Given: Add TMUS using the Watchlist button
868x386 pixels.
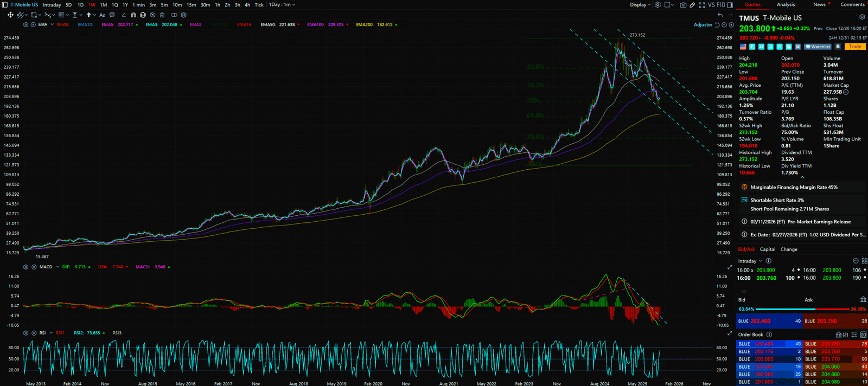Looking at the screenshot, I should pyautogui.click(x=818, y=47).
